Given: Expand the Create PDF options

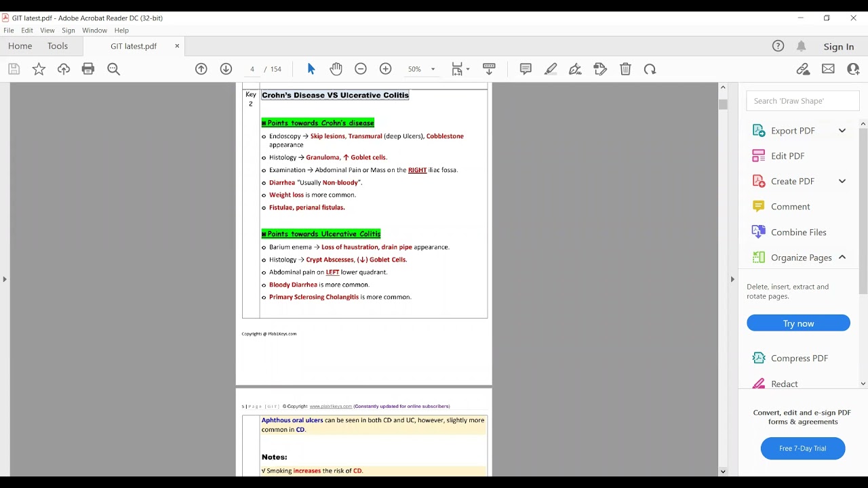Looking at the screenshot, I should click(x=842, y=182).
